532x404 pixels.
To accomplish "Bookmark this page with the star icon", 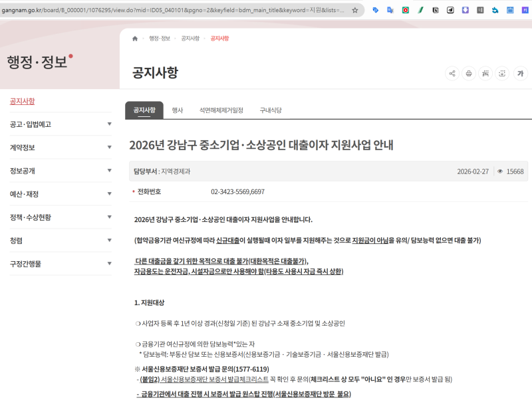I will point(355,10).
